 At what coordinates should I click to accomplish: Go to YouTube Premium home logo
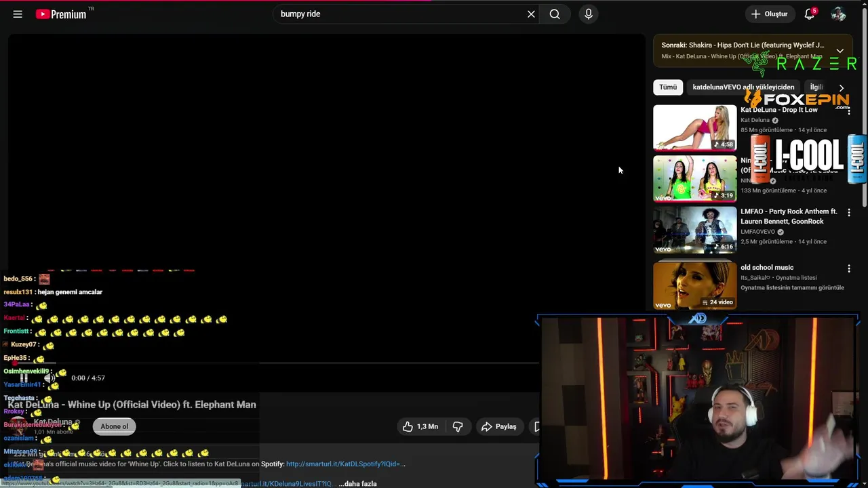(x=61, y=14)
